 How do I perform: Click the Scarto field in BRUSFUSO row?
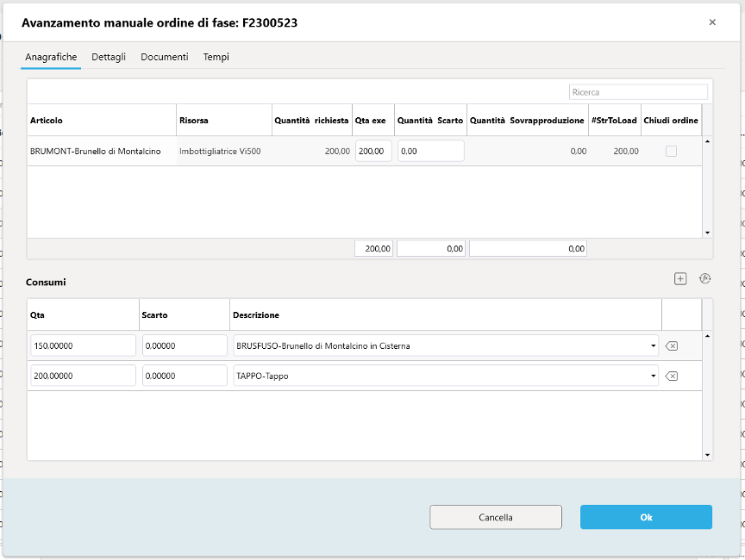point(185,346)
